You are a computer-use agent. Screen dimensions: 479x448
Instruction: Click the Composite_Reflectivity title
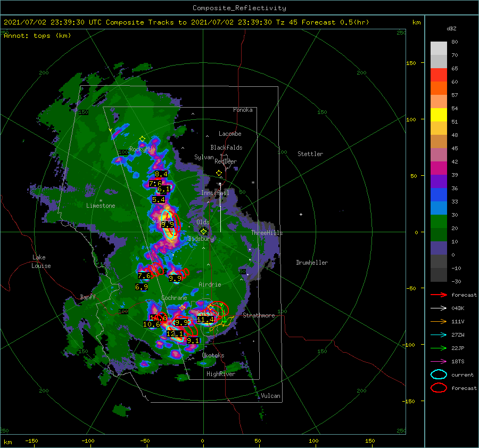pyautogui.click(x=240, y=8)
